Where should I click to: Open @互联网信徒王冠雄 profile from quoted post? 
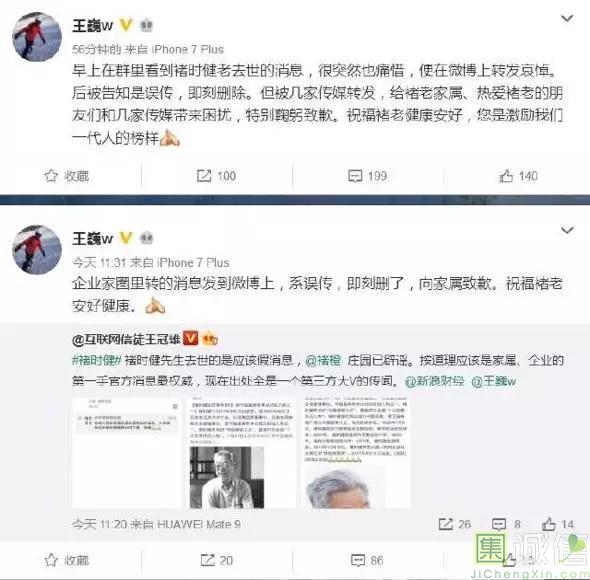pyautogui.click(x=126, y=339)
